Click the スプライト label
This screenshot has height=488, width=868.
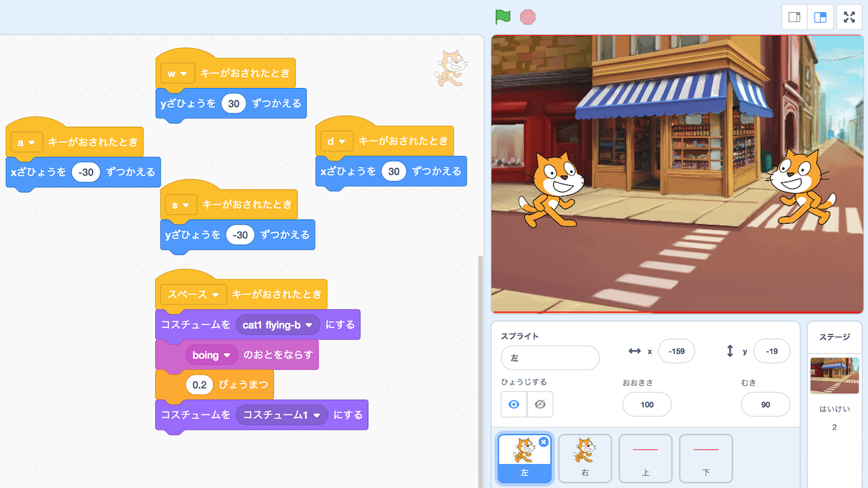pos(519,336)
